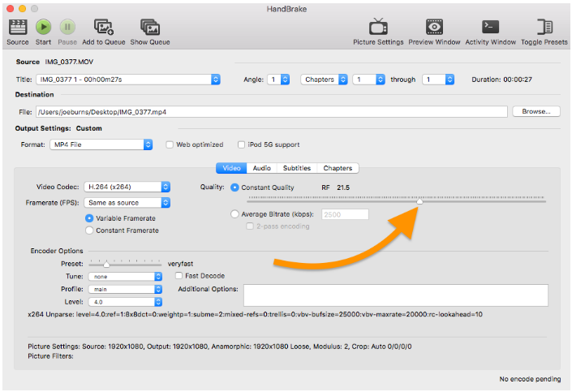
Task: Click the encoder Preset slider handle
Action: point(106,264)
